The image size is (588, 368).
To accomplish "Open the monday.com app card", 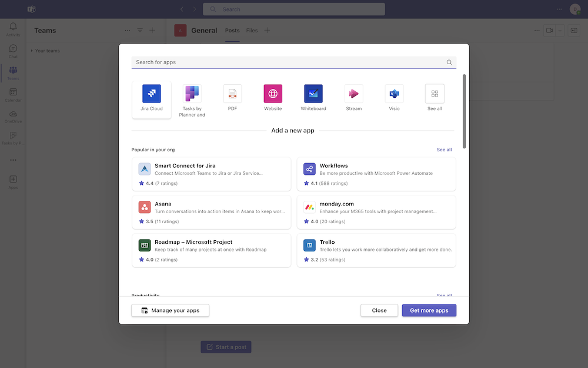I will point(376,212).
